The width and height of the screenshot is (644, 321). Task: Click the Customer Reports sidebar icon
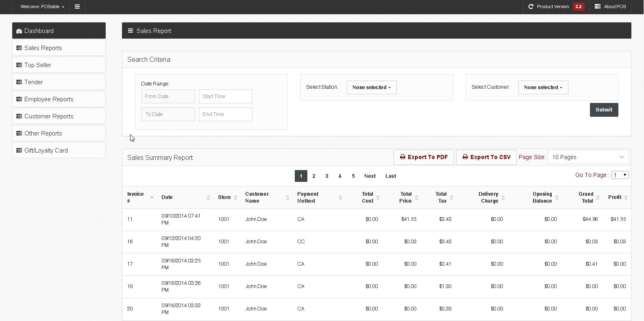[19, 116]
